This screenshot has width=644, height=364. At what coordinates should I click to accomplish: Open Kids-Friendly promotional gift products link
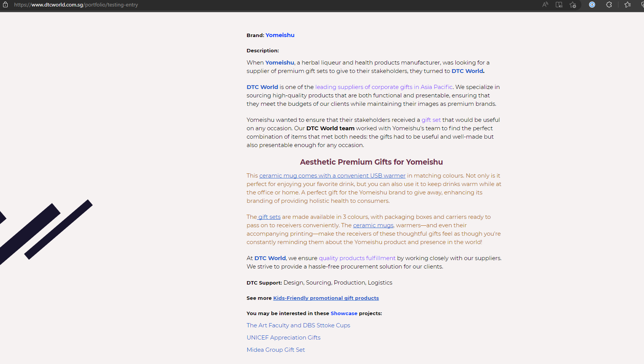[326, 298]
